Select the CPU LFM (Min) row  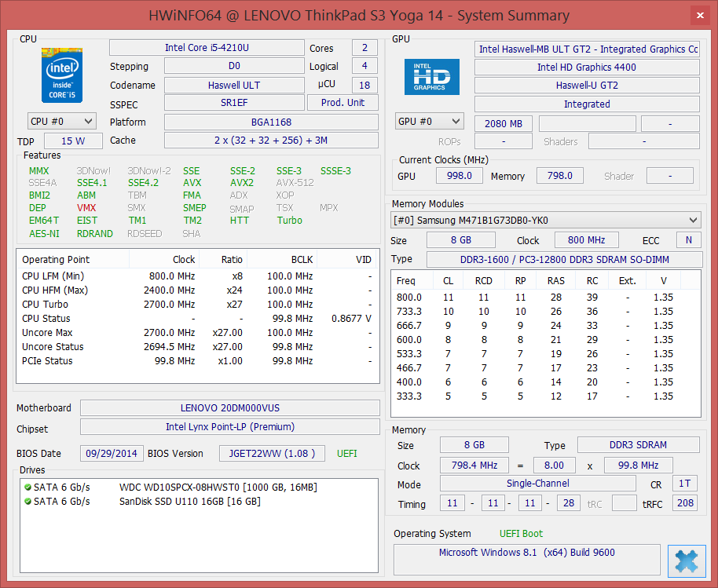point(197,276)
